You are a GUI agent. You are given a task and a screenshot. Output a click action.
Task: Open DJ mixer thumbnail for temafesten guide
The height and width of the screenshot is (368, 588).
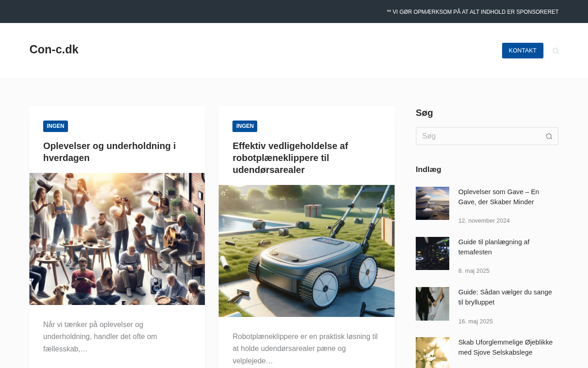pos(432,253)
